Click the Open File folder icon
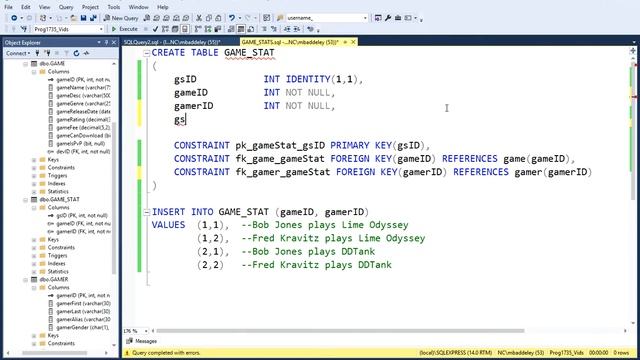640x360 pixels. tap(73, 18)
